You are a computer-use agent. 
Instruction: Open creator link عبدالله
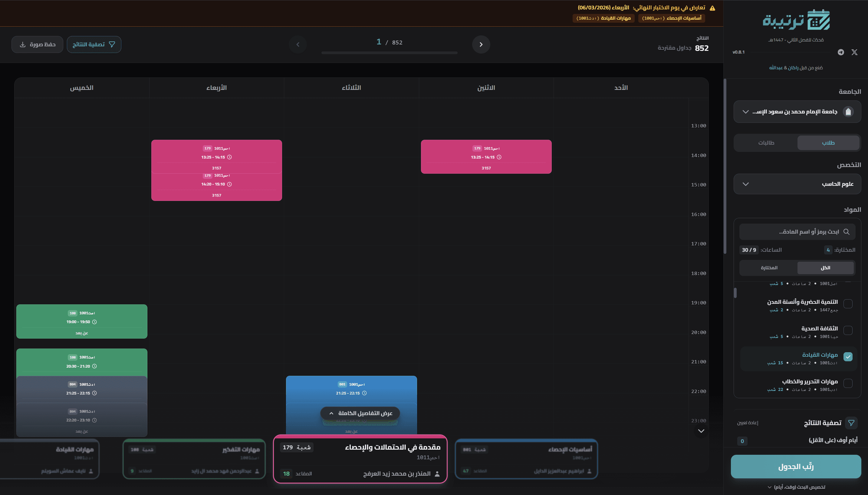coord(776,68)
